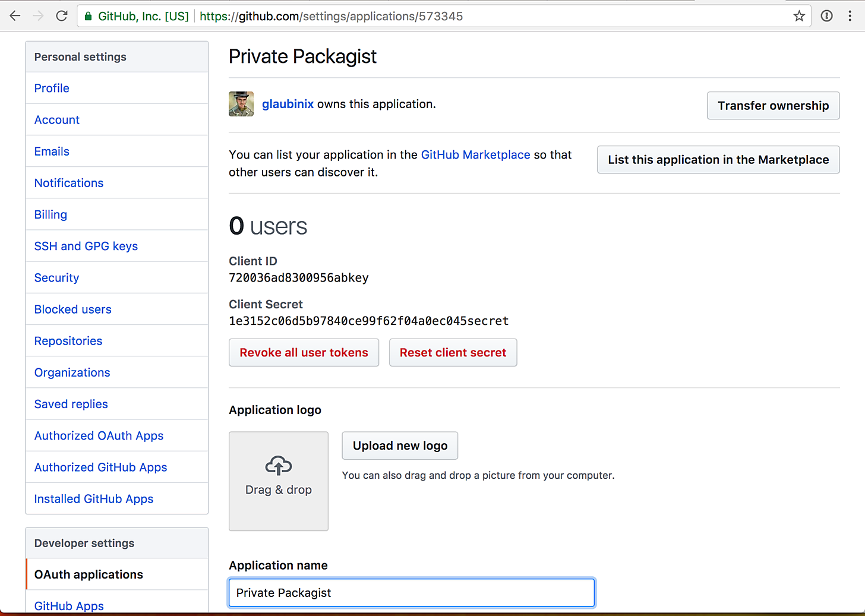Viewport: 865px width, 616px height.
Task: Click the 0 users heading
Action: (268, 226)
